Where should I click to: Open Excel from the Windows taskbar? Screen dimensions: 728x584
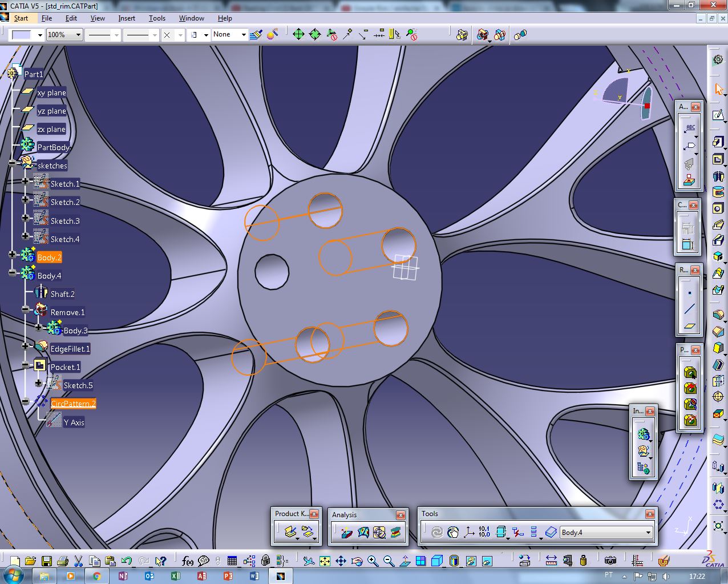(x=176, y=576)
